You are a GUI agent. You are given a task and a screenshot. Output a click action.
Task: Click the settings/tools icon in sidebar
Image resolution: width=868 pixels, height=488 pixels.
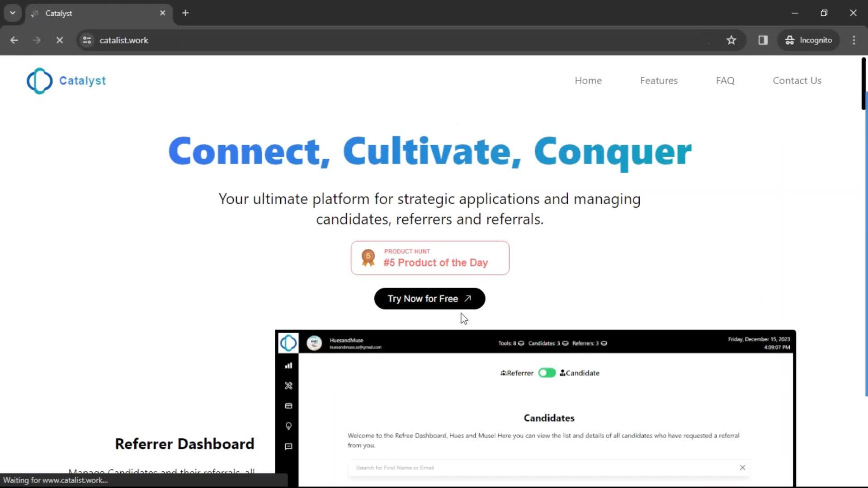tap(288, 385)
